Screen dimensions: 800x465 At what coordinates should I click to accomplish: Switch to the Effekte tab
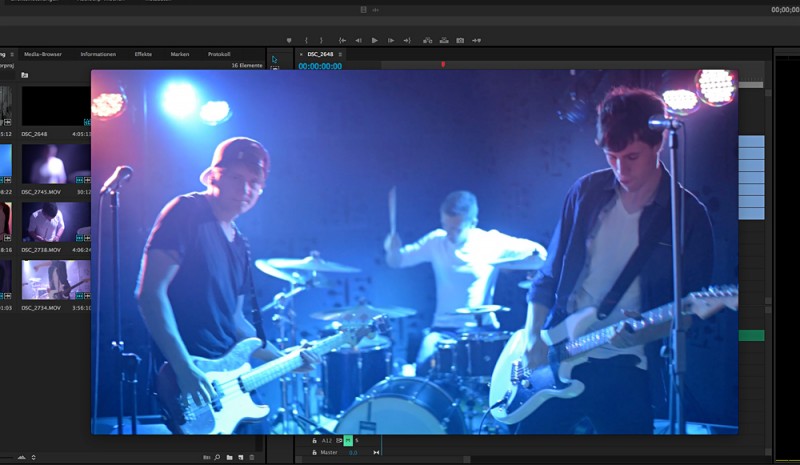point(143,54)
